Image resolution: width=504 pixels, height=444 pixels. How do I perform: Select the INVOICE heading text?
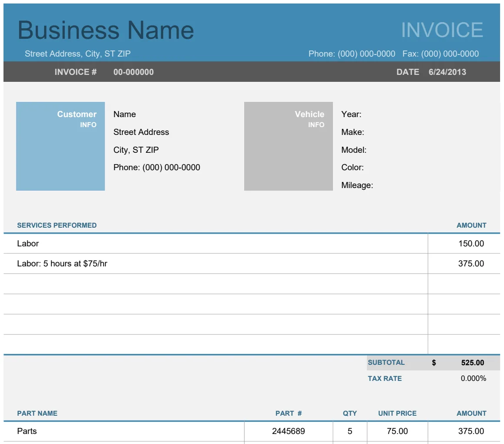click(x=442, y=30)
